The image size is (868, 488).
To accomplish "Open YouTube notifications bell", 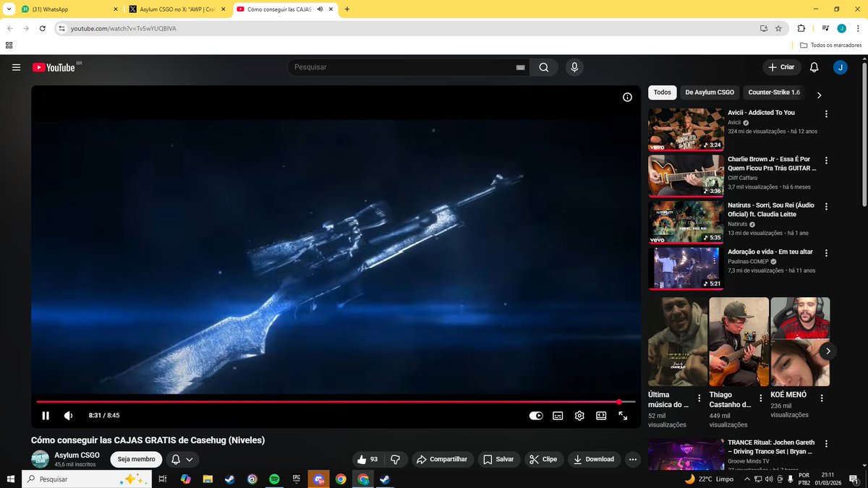I will (814, 67).
